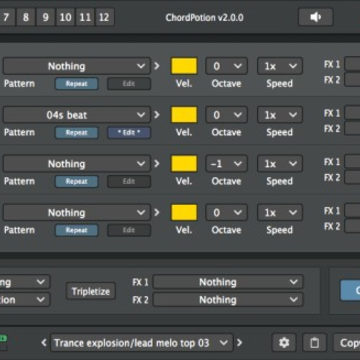Click the yellow Vel. swatch in first row

184,66
